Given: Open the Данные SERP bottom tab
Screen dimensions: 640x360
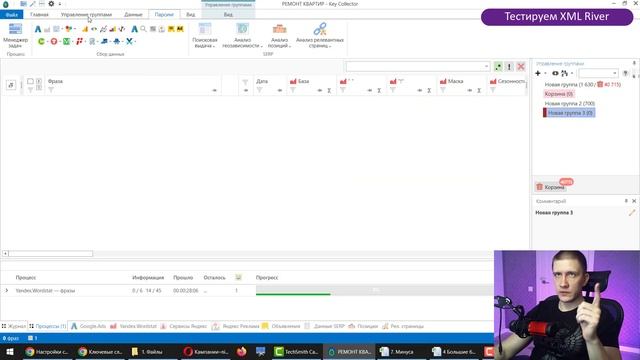Looking at the screenshot, I should (325, 326).
